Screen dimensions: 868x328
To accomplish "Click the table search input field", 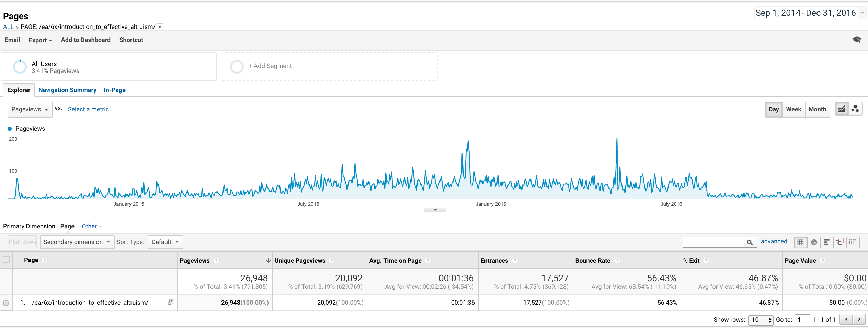I will pyautogui.click(x=713, y=242).
